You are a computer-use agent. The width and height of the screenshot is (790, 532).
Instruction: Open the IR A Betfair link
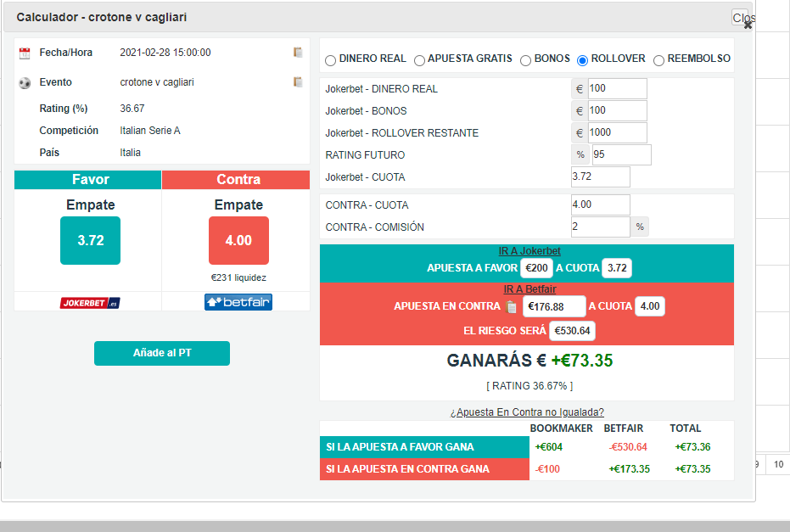pyautogui.click(x=529, y=289)
